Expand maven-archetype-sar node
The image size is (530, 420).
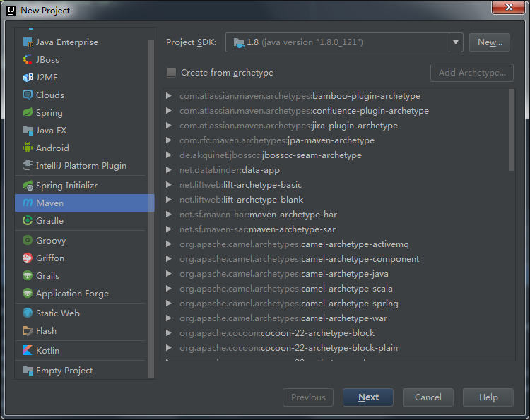click(169, 229)
